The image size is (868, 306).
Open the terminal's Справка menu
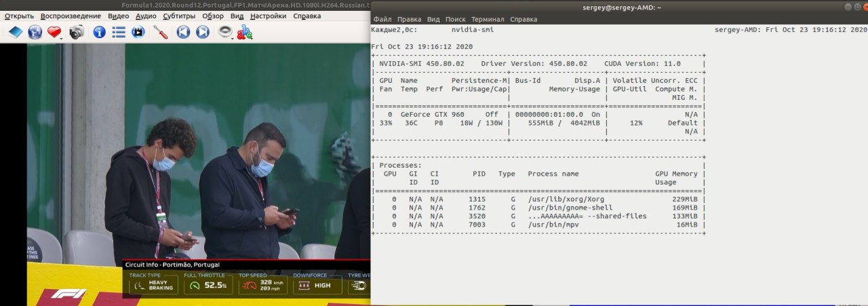tap(524, 20)
